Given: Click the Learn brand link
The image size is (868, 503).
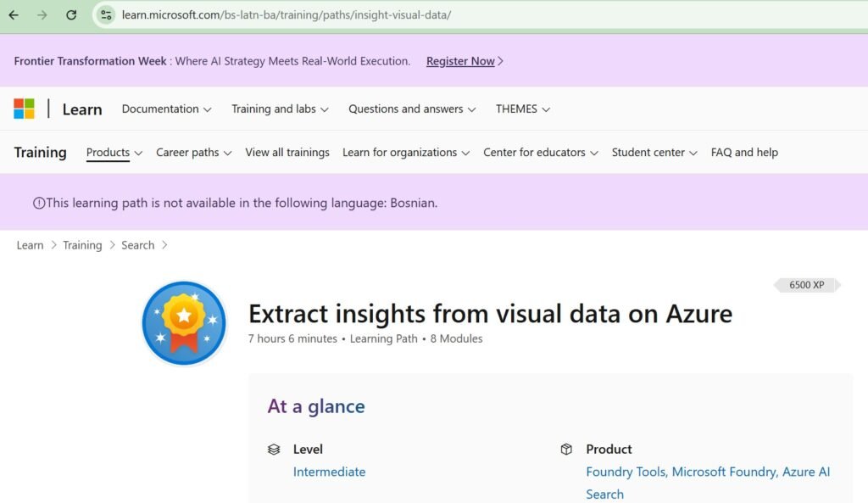Looking at the screenshot, I should coord(82,109).
